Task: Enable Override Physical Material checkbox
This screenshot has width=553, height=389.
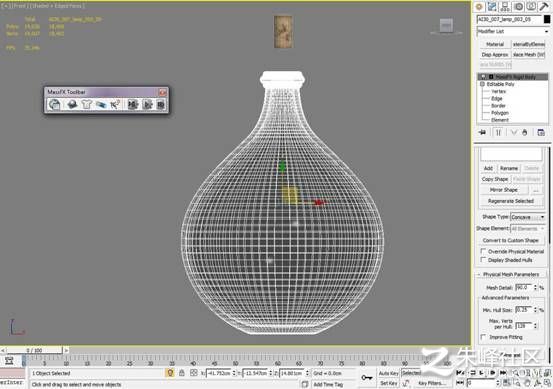Action: 483,251
